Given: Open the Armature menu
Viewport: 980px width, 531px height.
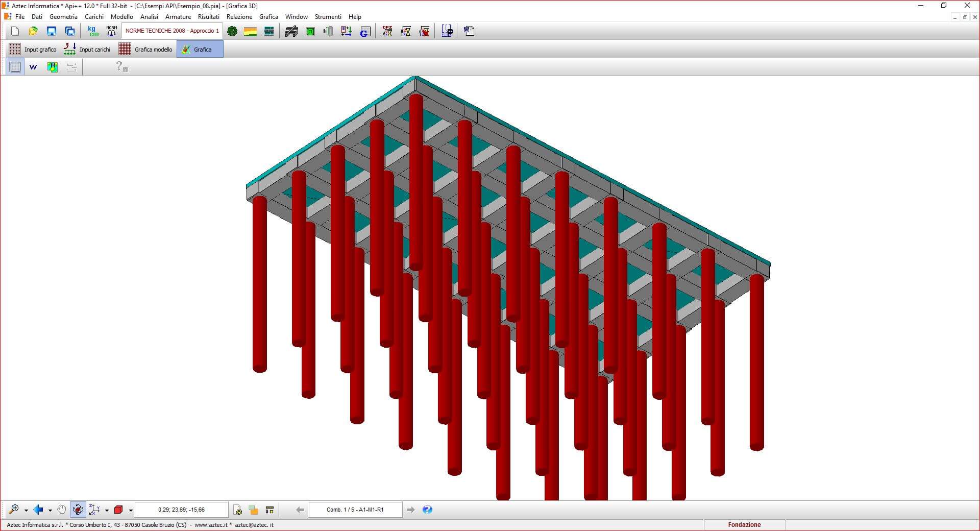Looking at the screenshot, I should click(178, 17).
